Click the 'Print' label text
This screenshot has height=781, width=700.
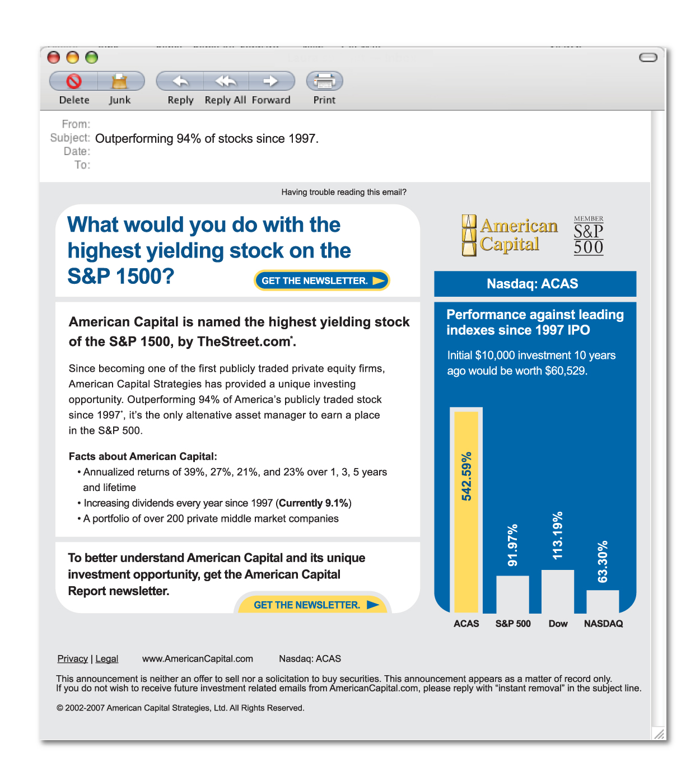click(x=324, y=100)
